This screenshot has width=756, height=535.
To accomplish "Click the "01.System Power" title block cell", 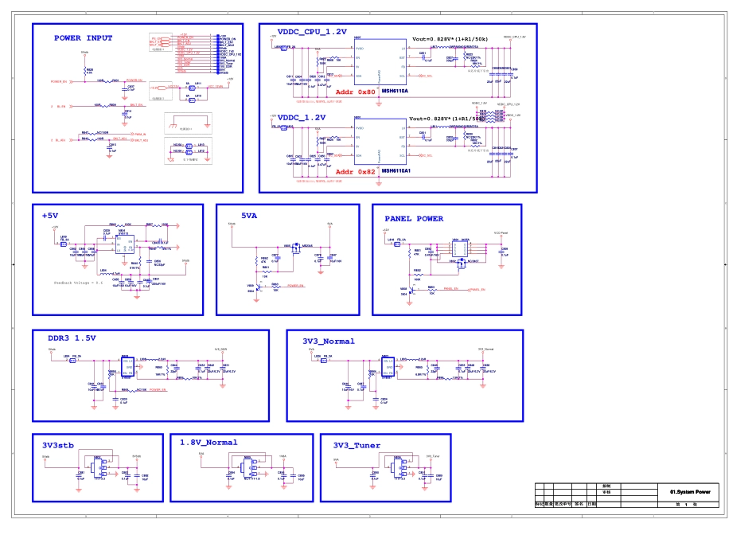I will pyautogui.click(x=689, y=491).
